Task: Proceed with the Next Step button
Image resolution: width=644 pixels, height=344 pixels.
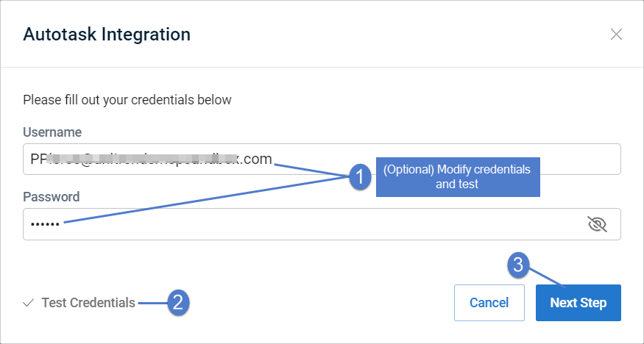Action: click(578, 303)
